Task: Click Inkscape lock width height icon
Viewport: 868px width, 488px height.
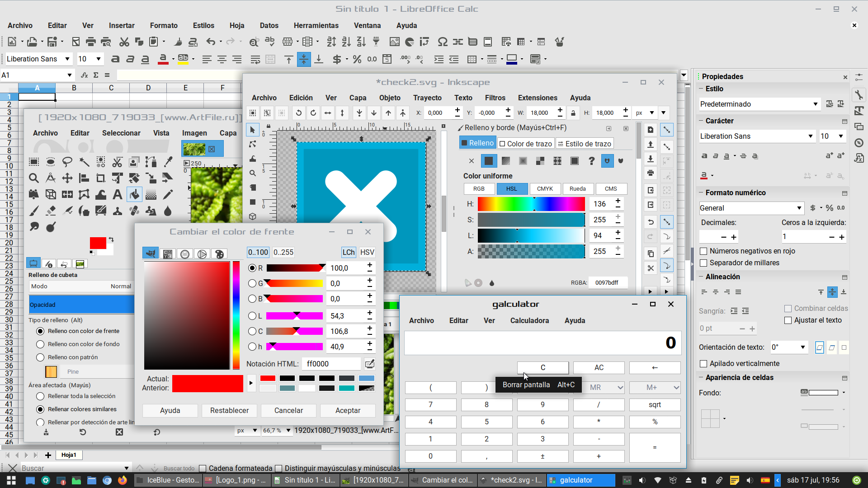Action: click(x=573, y=113)
